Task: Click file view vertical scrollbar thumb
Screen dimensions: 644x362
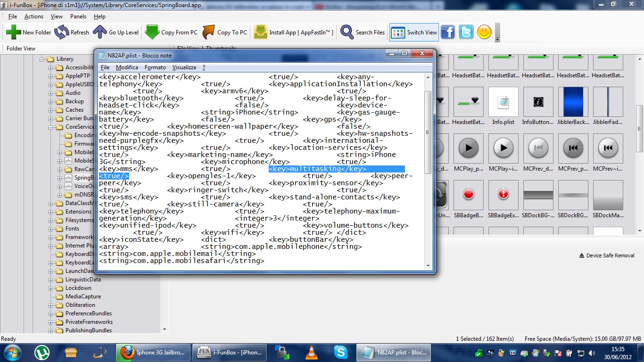Action: pos(640,128)
